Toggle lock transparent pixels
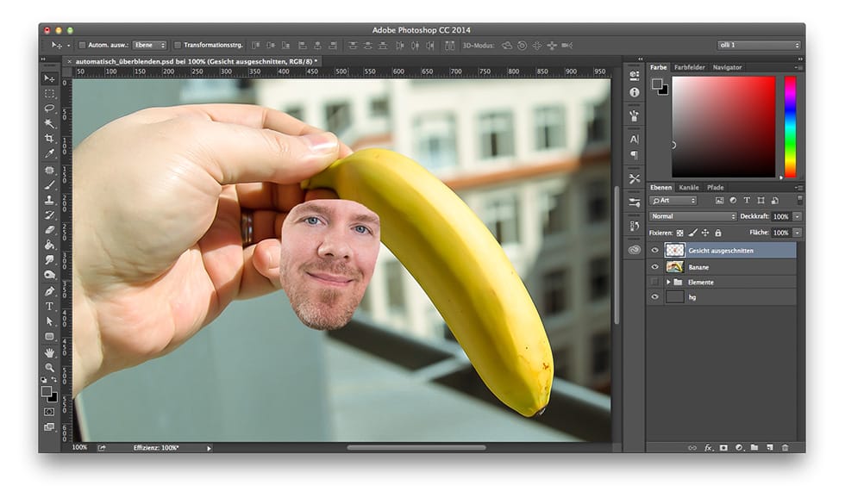This screenshot has height=504, width=845. pyautogui.click(x=680, y=233)
